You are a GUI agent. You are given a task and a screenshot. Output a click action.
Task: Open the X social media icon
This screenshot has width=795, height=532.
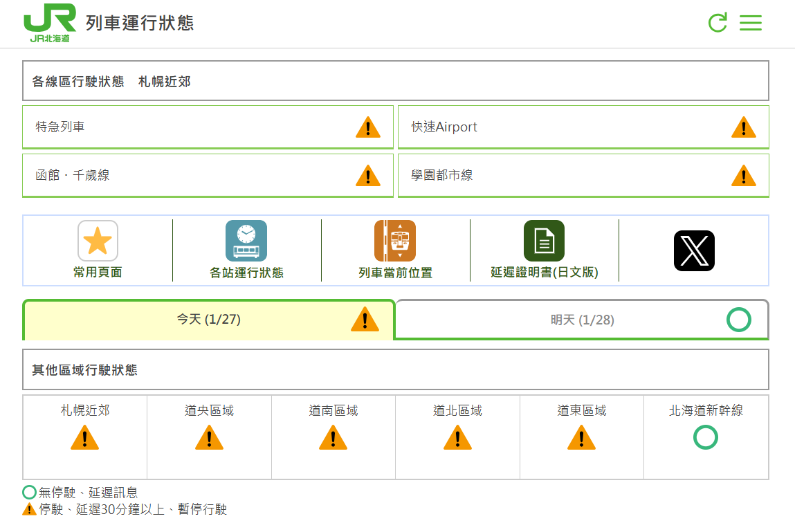click(694, 250)
